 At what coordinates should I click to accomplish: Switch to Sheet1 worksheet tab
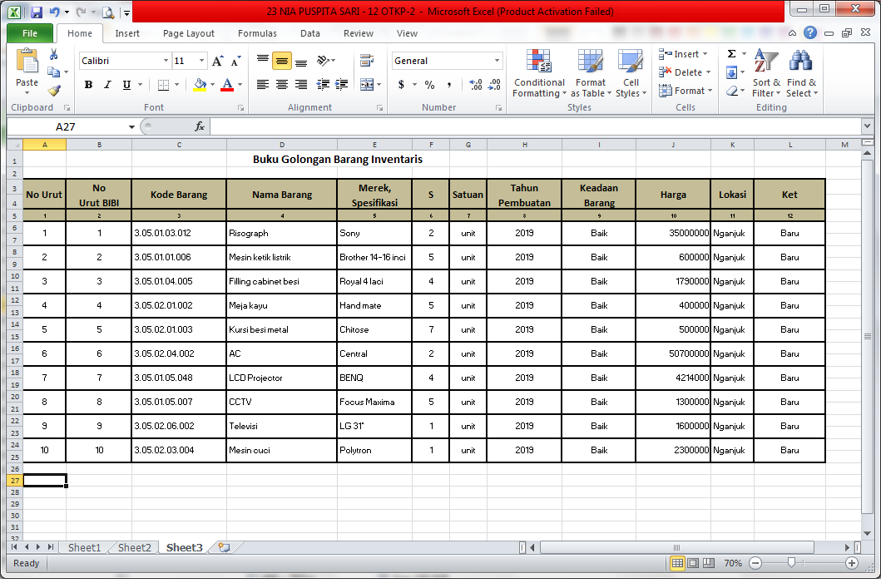tap(84, 547)
